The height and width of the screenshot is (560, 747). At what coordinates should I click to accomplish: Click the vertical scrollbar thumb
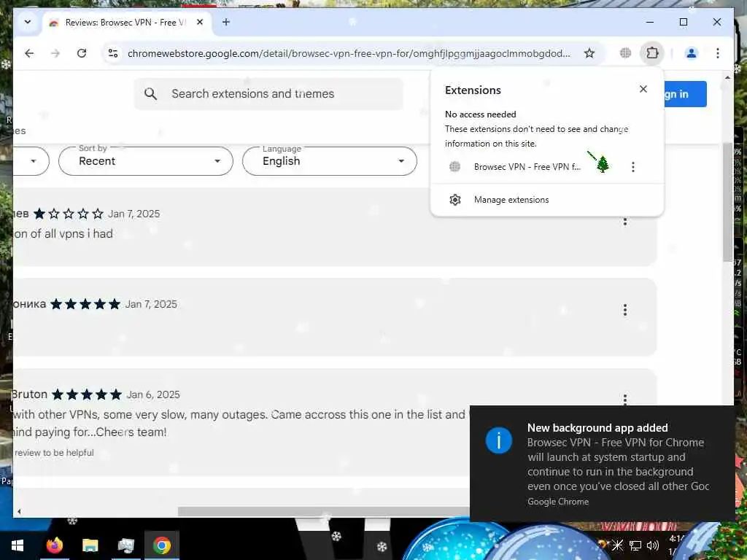[727, 201]
